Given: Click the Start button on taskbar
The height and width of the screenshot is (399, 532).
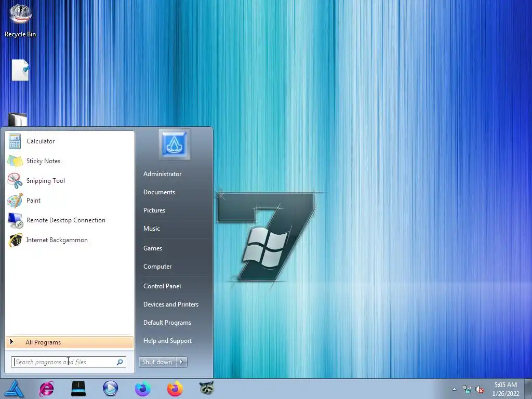Looking at the screenshot, I should (14, 389).
